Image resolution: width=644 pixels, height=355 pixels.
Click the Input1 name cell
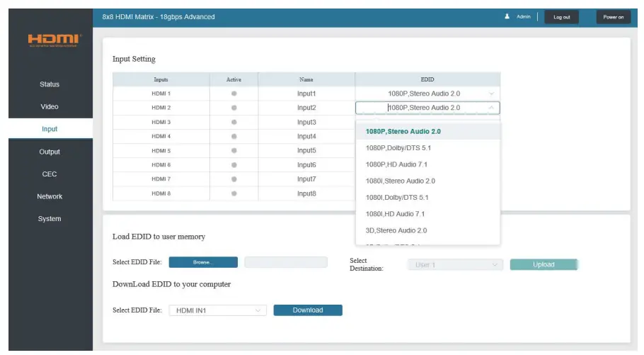point(306,94)
